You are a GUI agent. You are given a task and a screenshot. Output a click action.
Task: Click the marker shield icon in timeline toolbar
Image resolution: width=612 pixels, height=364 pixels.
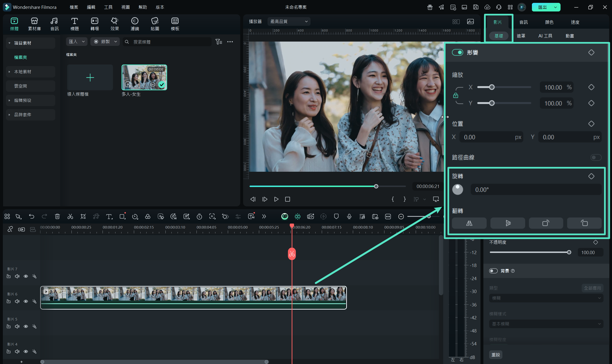336,216
